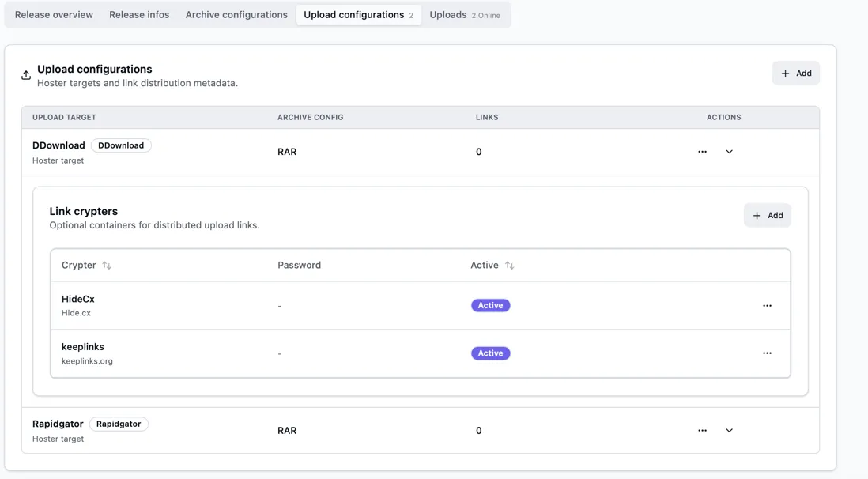Click the LINKS column header

487,118
